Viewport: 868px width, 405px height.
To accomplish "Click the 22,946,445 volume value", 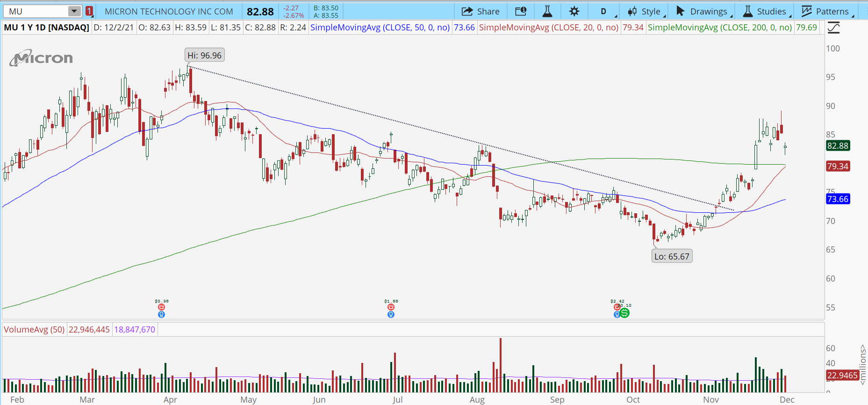I will coord(89,330).
